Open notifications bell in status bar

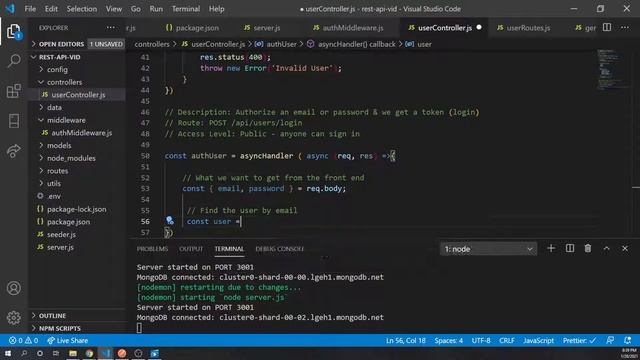coord(627,340)
